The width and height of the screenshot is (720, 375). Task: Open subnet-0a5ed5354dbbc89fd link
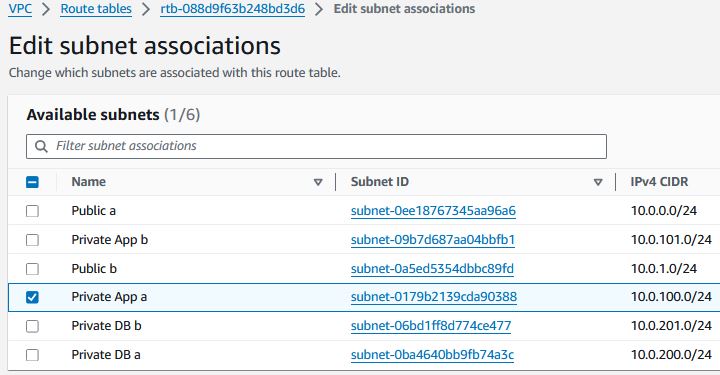click(432, 269)
